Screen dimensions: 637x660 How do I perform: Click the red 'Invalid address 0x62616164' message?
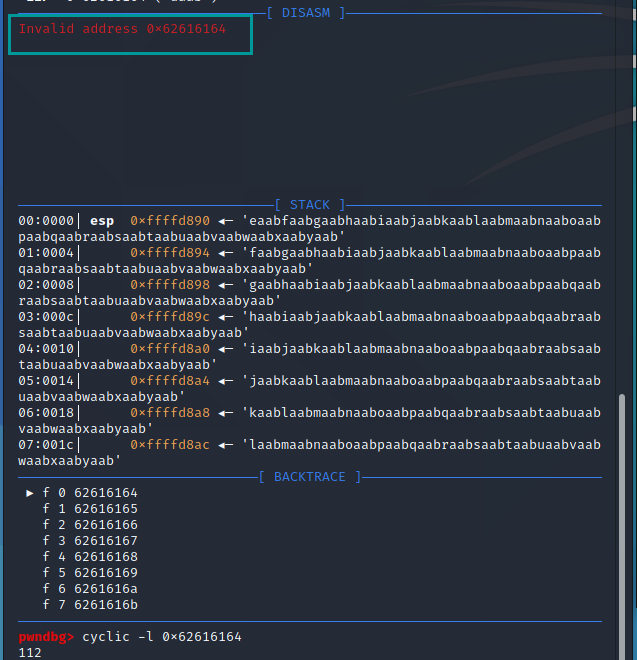click(x=123, y=29)
